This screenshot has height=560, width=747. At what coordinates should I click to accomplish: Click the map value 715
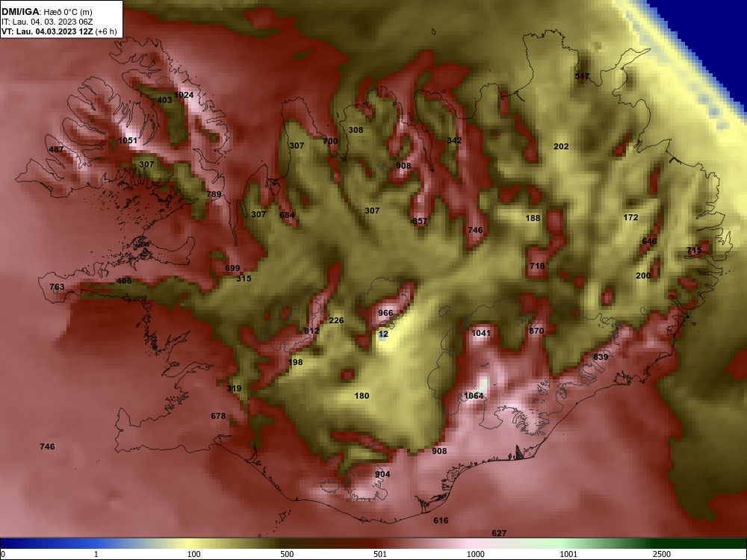[694, 250]
